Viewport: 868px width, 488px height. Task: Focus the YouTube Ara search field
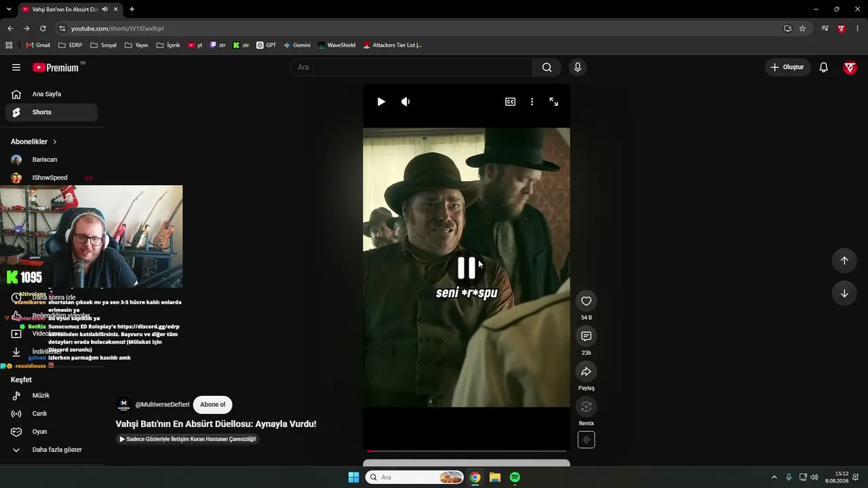pos(412,67)
